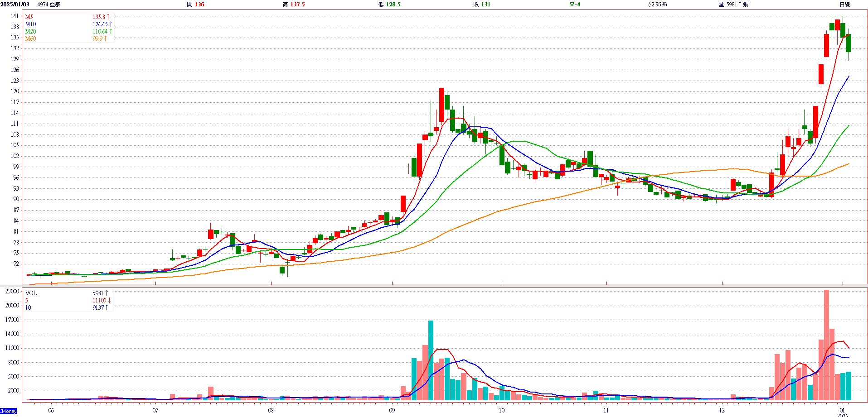Click the date 2025/01/03 in the header
The height and width of the screenshot is (417, 868).
(x=15, y=5)
